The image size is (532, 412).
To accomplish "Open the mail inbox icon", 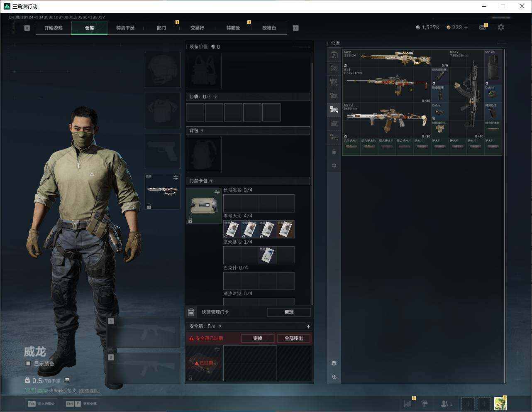I will 482,27.
